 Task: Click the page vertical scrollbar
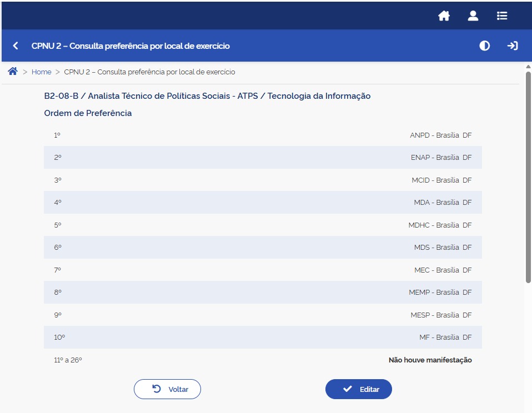[528, 177]
